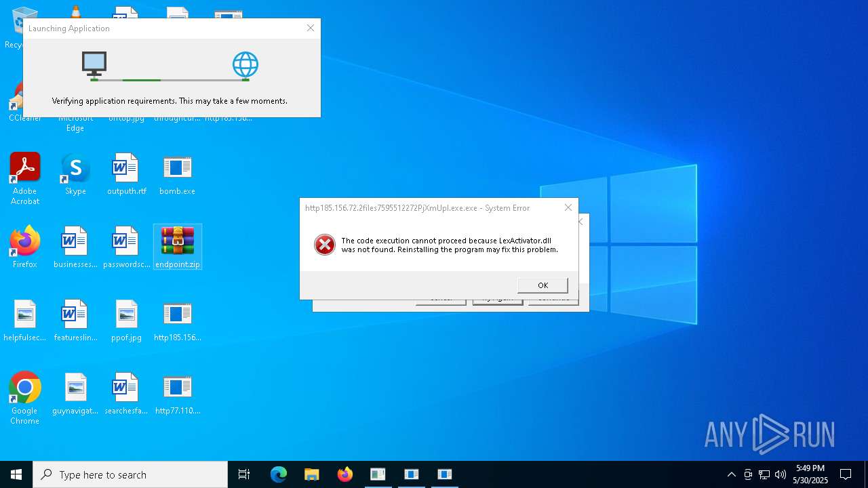Click the computer icon in Launching Application

(94, 64)
